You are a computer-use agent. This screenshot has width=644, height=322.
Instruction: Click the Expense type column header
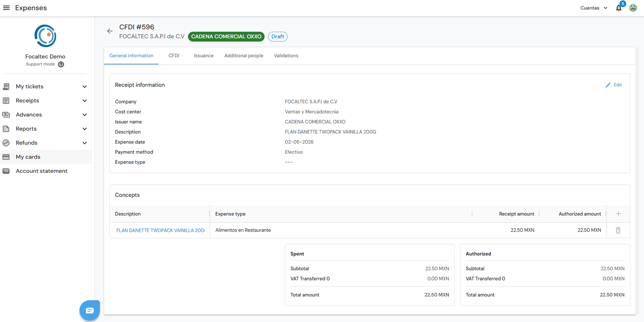pos(230,214)
